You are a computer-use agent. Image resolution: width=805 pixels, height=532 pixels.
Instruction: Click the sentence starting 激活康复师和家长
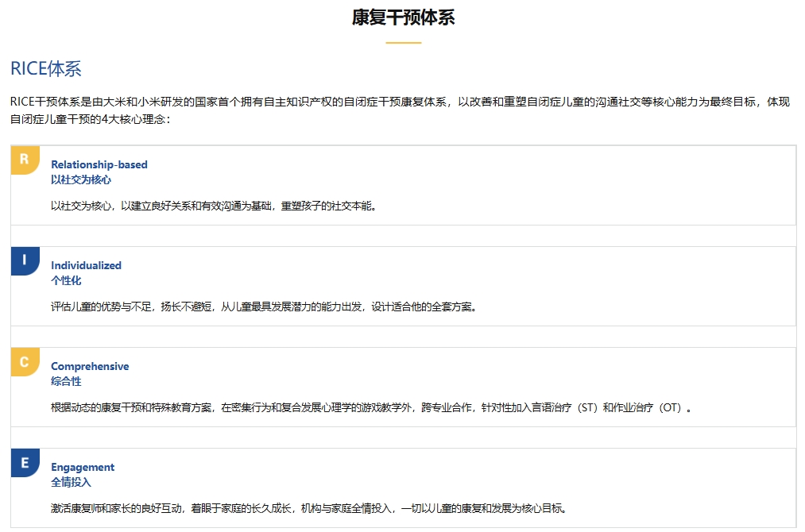(x=309, y=508)
